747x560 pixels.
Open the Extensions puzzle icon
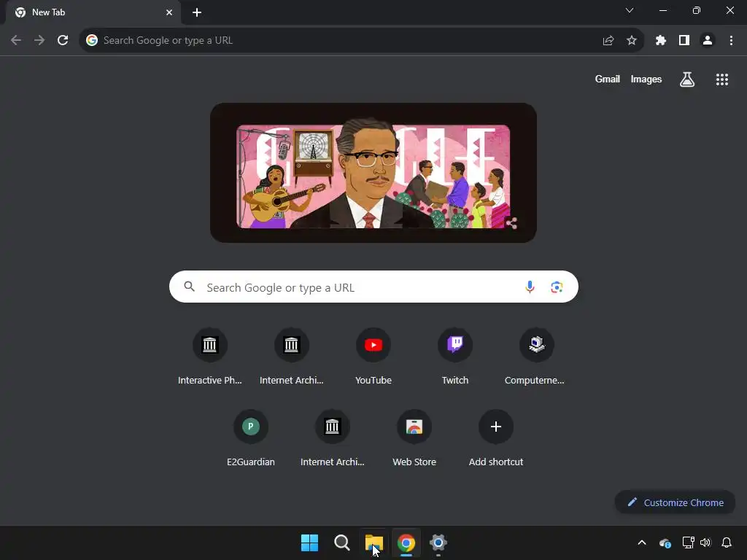click(661, 41)
